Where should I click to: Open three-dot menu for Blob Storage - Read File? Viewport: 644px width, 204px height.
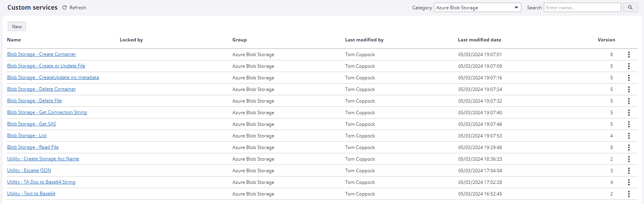click(x=629, y=147)
